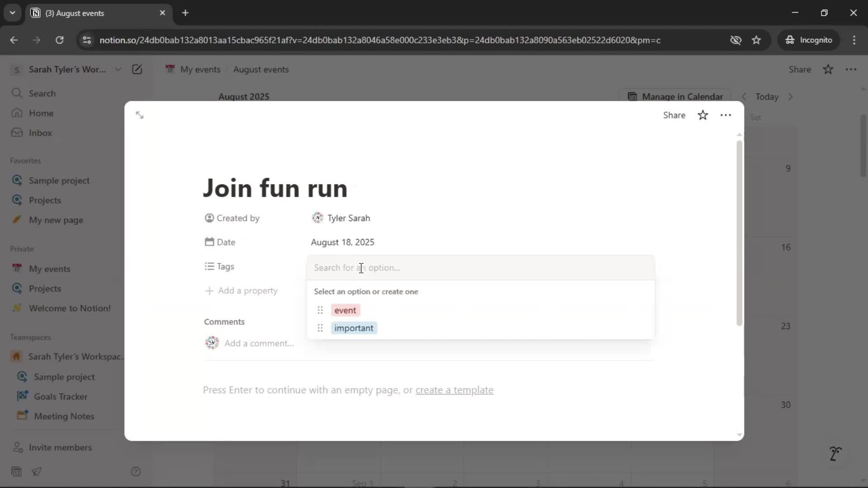Viewport: 868px width, 488px height.
Task: Favorite the Join fun run page star
Action: 703,115
